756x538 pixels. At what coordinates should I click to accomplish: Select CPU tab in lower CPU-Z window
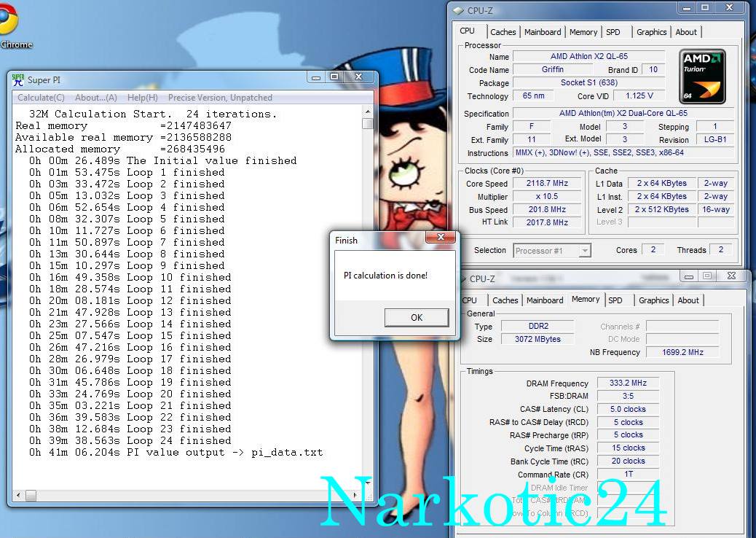tap(470, 300)
